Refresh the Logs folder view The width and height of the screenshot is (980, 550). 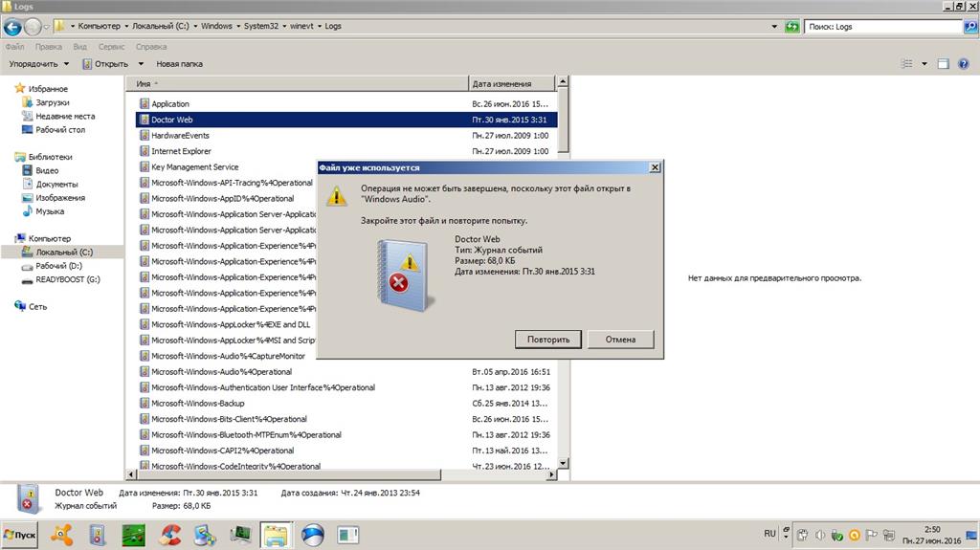(791, 26)
